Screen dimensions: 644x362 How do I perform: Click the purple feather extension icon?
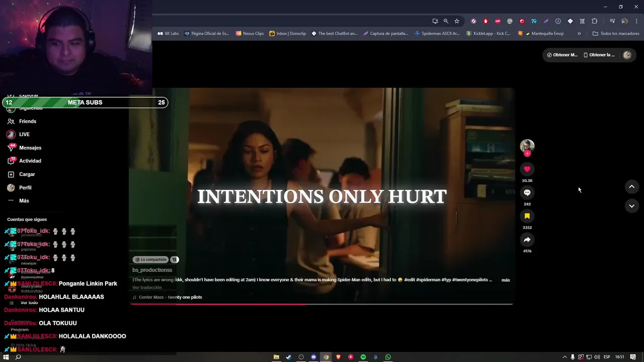click(546, 21)
